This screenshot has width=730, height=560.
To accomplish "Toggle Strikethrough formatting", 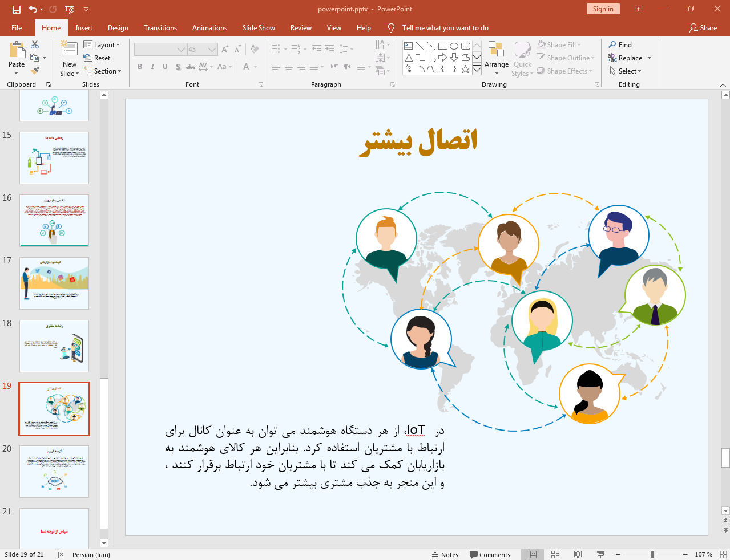I will coord(191,67).
